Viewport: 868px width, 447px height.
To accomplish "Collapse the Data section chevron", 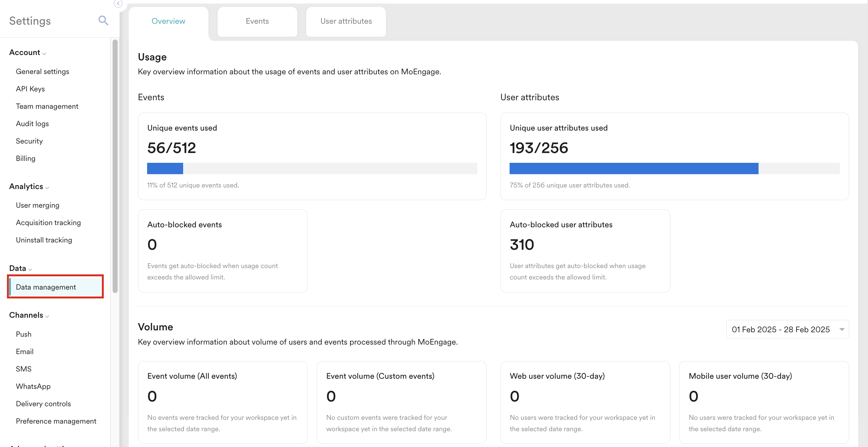I will (x=30, y=269).
